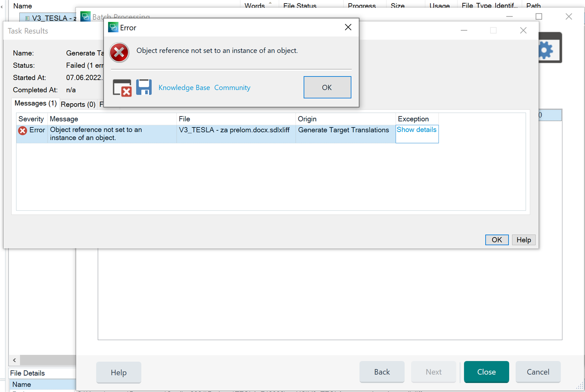Save error details using floppy disk icon

coord(143,87)
